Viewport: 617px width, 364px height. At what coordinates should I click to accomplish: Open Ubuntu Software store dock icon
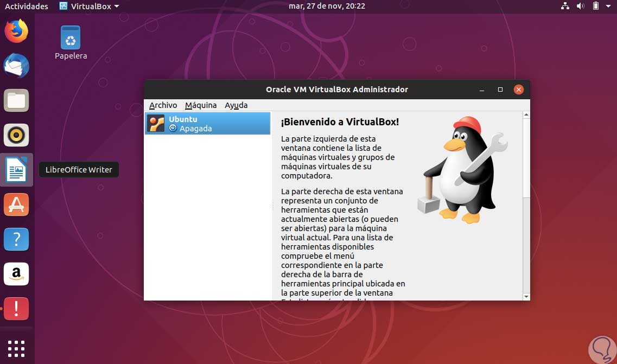pyautogui.click(x=16, y=204)
